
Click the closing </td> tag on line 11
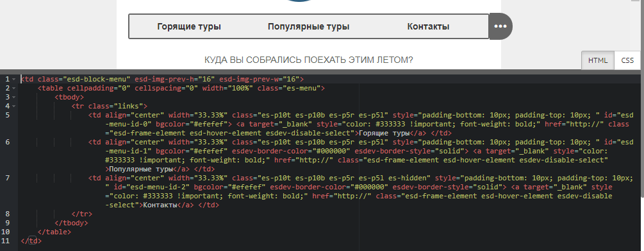[x=31, y=241]
